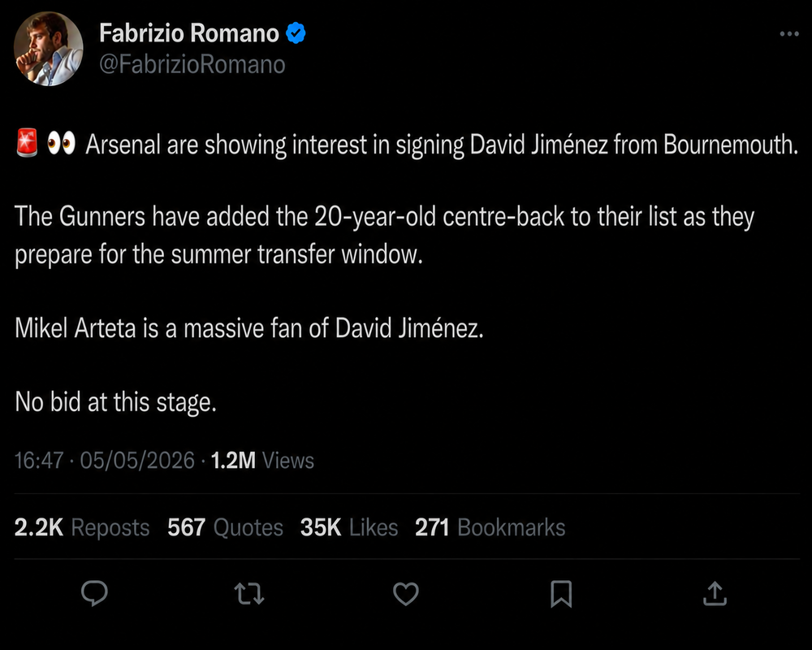
Task: Show the 35K Likes list
Action: click(349, 527)
